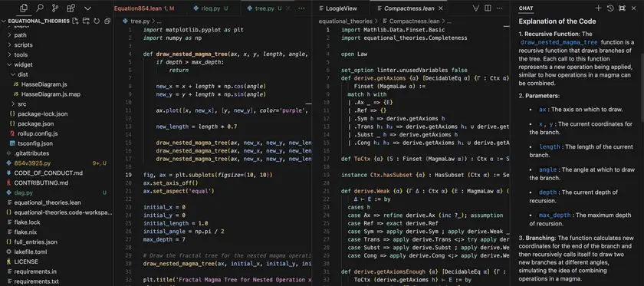Viewport: 644px width, 286px height.
Task: Click equational_theories in right editor breadcrumb
Action: [346, 21]
